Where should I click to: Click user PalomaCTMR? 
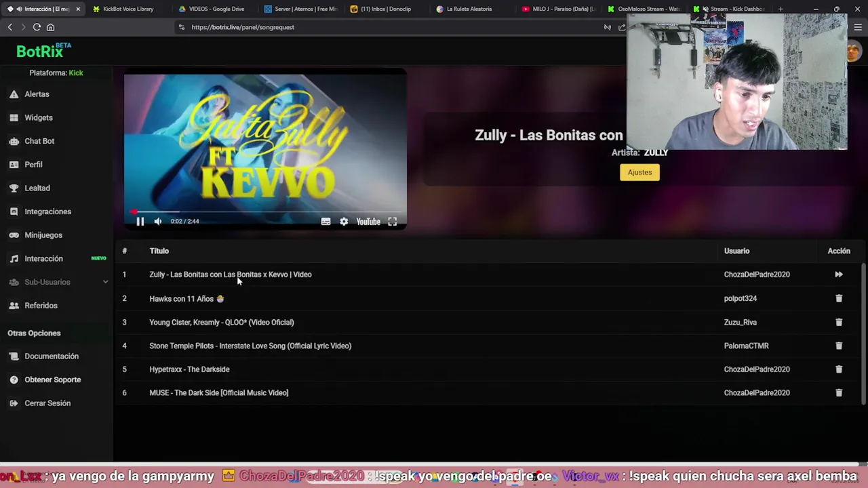(747, 346)
